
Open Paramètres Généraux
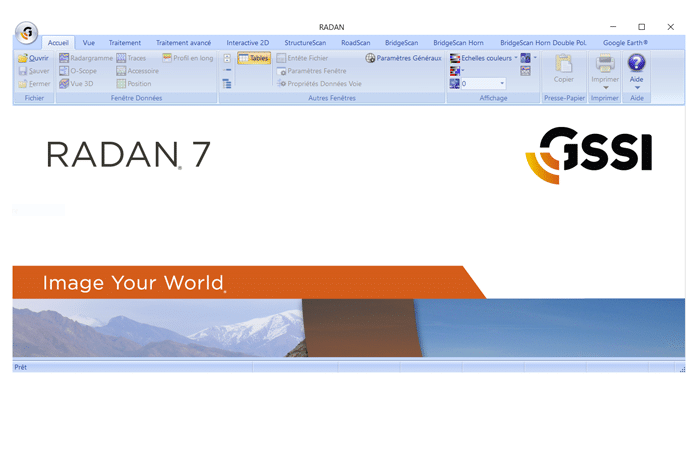(404, 58)
